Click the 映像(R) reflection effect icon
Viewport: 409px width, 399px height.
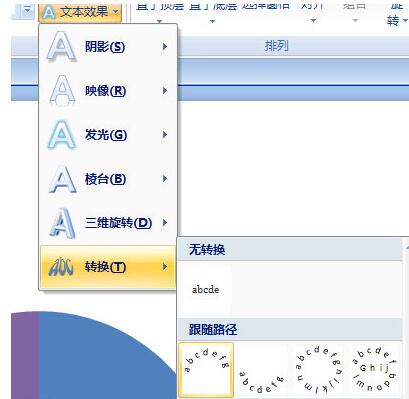click(62, 90)
